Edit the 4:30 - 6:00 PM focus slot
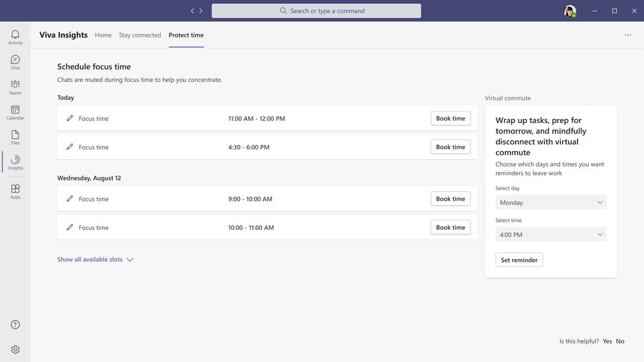Screen dimensions: 644x362 [x=70, y=147]
